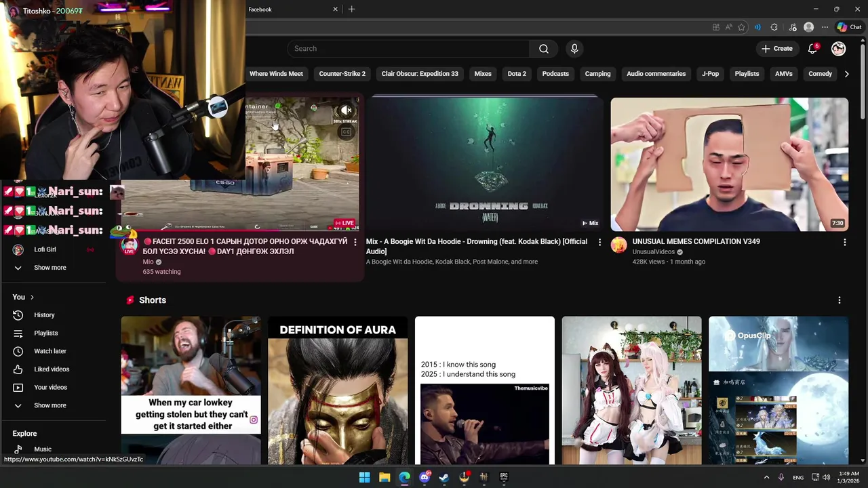
Task: Open Mio channel link
Action: pyautogui.click(x=148, y=262)
